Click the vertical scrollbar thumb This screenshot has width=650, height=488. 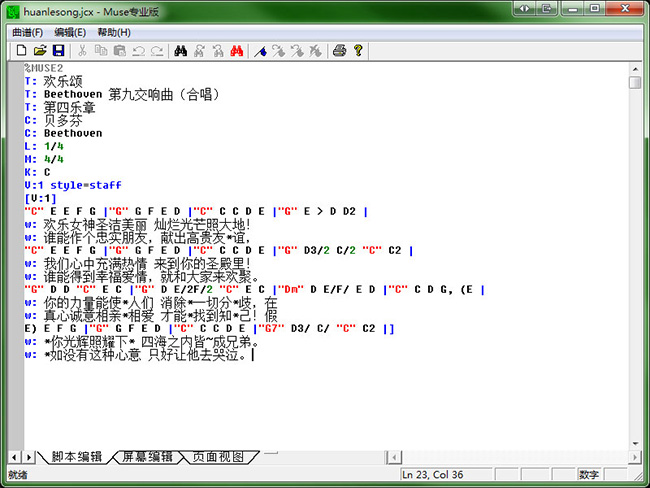[x=635, y=83]
